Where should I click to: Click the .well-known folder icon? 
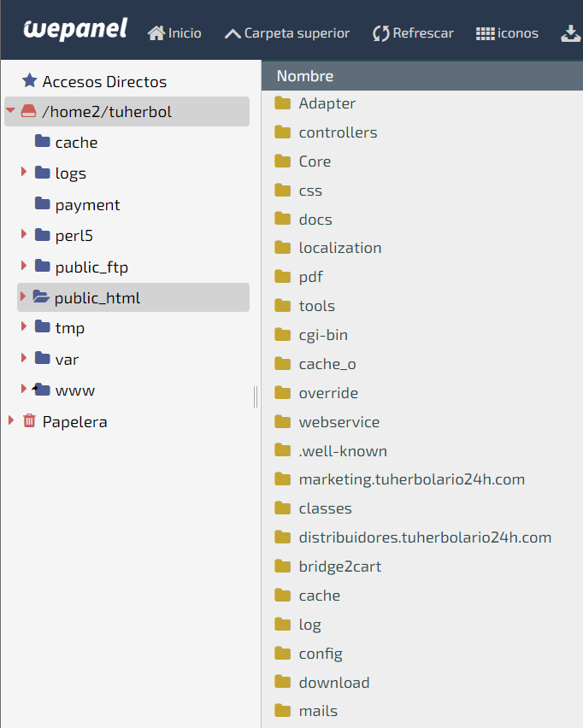pyautogui.click(x=282, y=450)
